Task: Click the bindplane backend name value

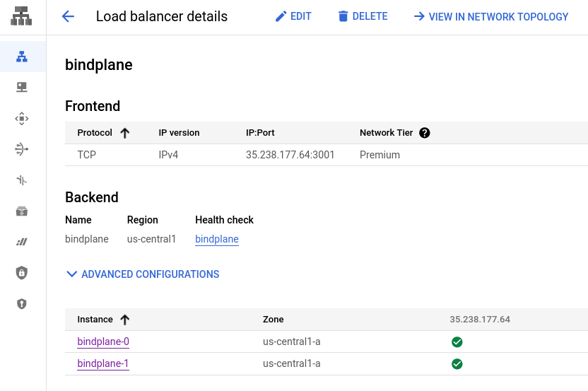Action: (x=87, y=239)
